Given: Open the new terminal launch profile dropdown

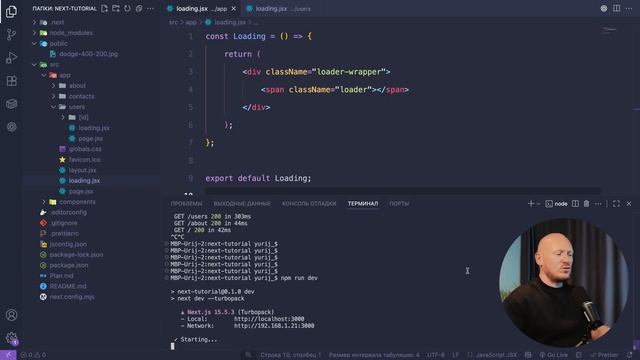Looking at the screenshot, I should [x=539, y=203].
